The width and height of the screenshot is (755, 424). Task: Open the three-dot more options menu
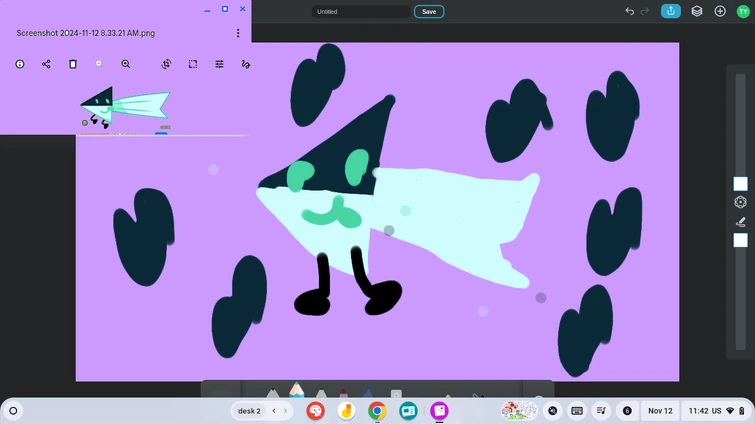coord(238,33)
